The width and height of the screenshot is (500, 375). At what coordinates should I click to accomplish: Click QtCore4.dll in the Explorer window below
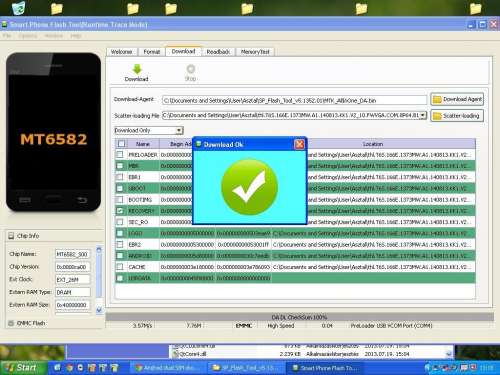pos(192,354)
